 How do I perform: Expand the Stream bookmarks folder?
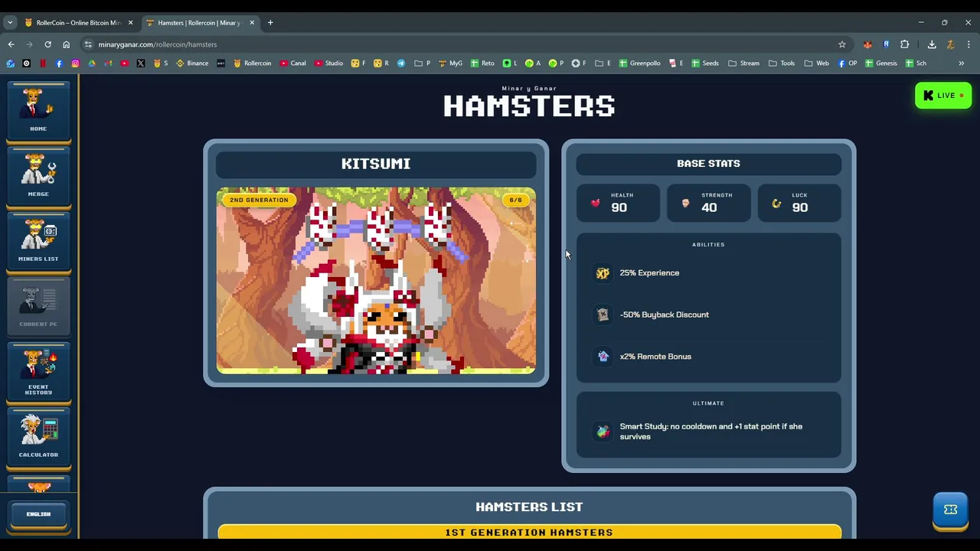click(x=743, y=63)
